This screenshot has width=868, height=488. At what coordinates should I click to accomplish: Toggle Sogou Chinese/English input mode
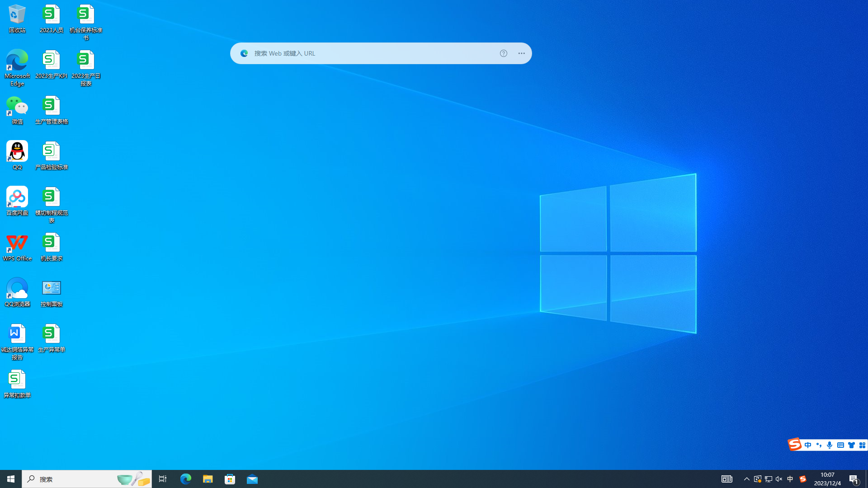point(808,445)
